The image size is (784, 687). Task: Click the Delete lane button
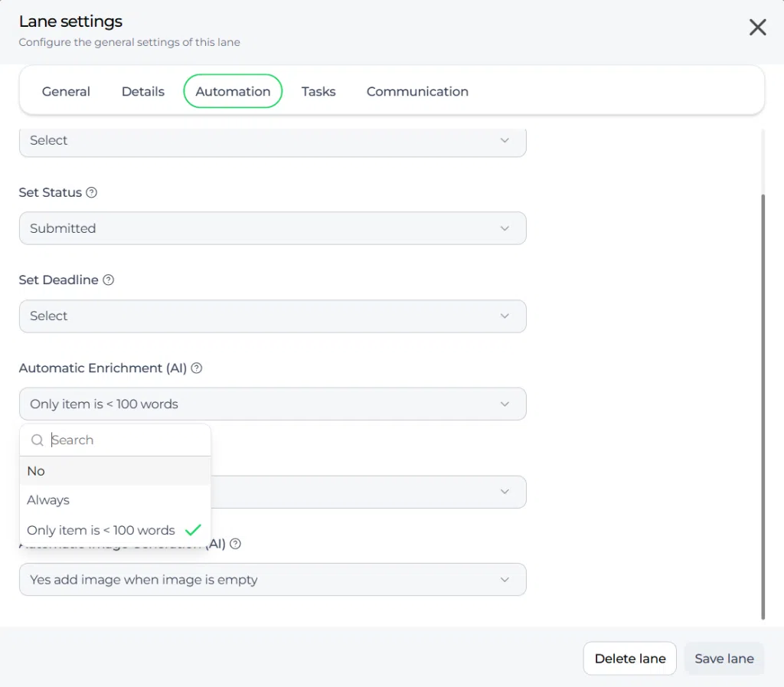pos(629,659)
